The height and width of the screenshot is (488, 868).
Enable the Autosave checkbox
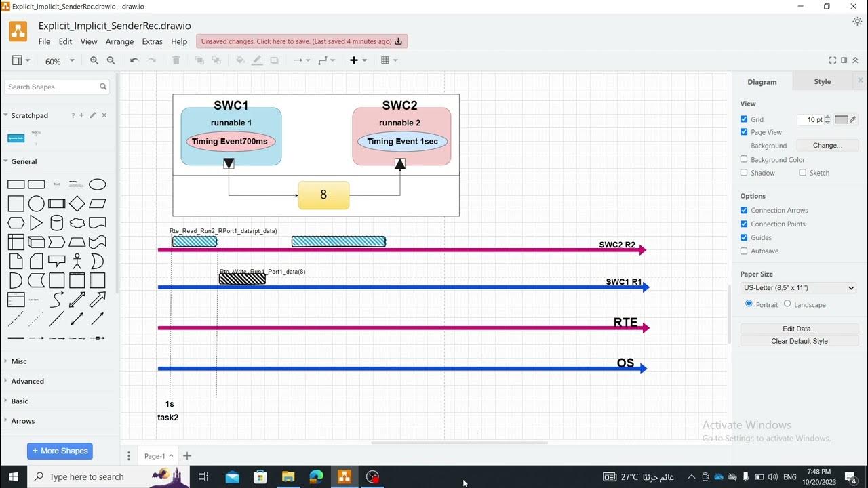(744, 251)
